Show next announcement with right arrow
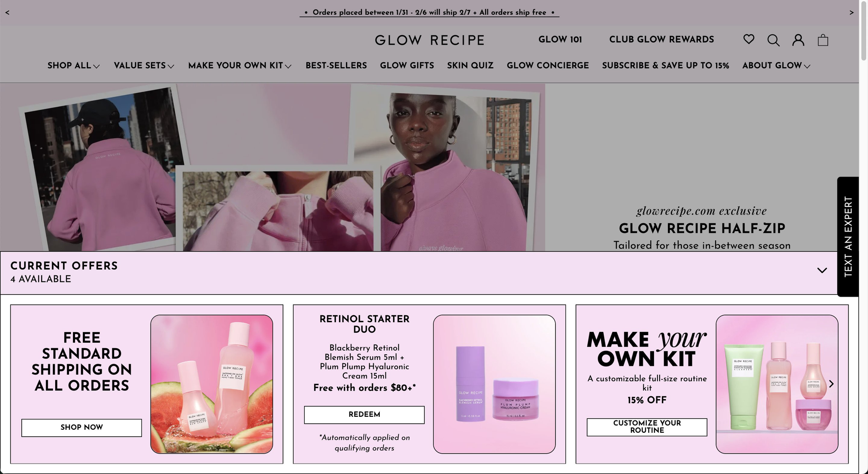 click(852, 13)
